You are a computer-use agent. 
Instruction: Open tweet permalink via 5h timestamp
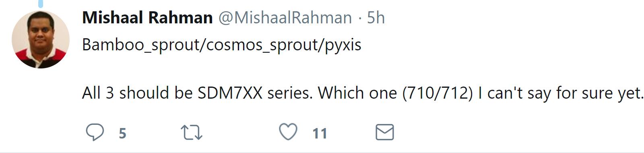click(x=376, y=18)
